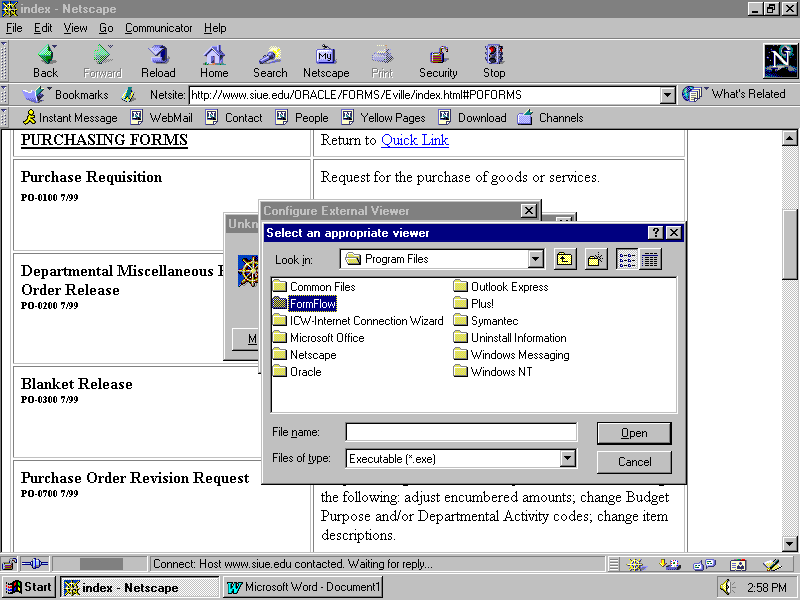This screenshot has height=600, width=800.
Task: Click the dialog's question mark help button
Action: coord(656,233)
